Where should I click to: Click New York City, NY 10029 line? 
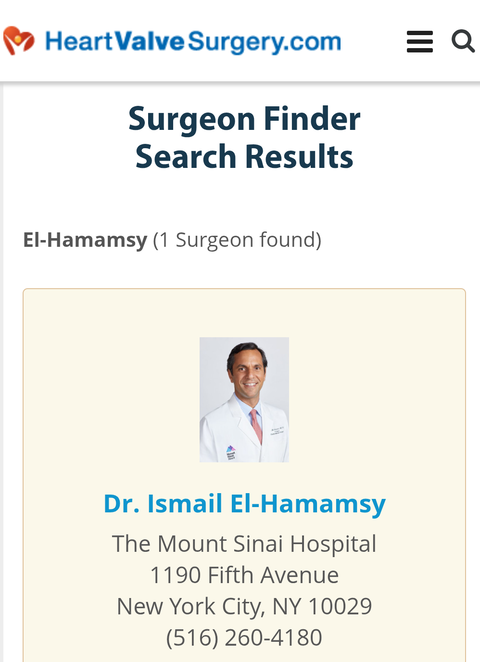(x=244, y=606)
